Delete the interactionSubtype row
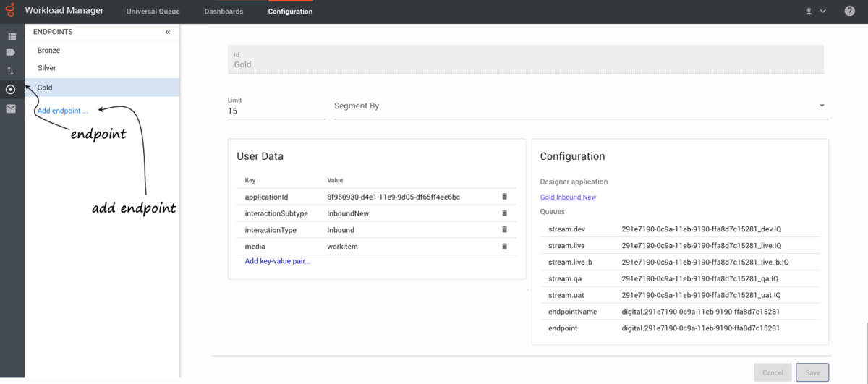Image resolution: width=868 pixels, height=384 pixels. coord(504,213)
